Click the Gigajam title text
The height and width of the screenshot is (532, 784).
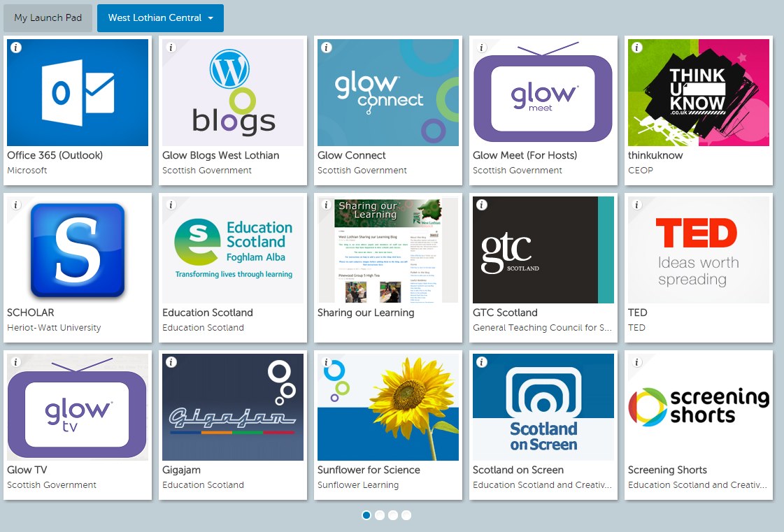pyautogui.click(x=182, y=470)
